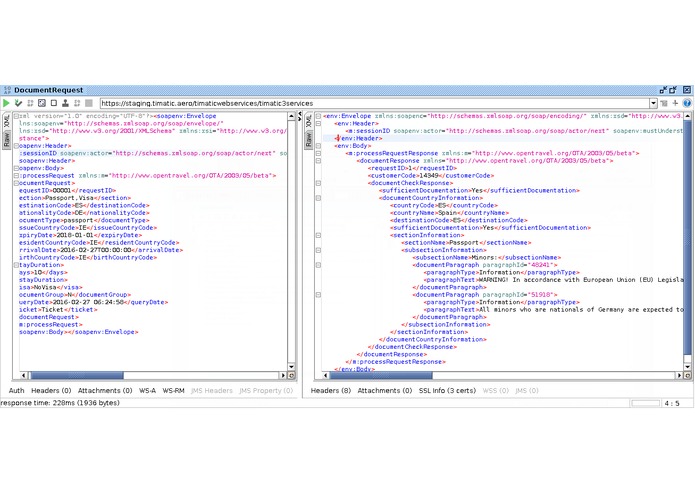Collapse the sectionInformation node in response
695x494 pixels.
[x=318, y=235]
